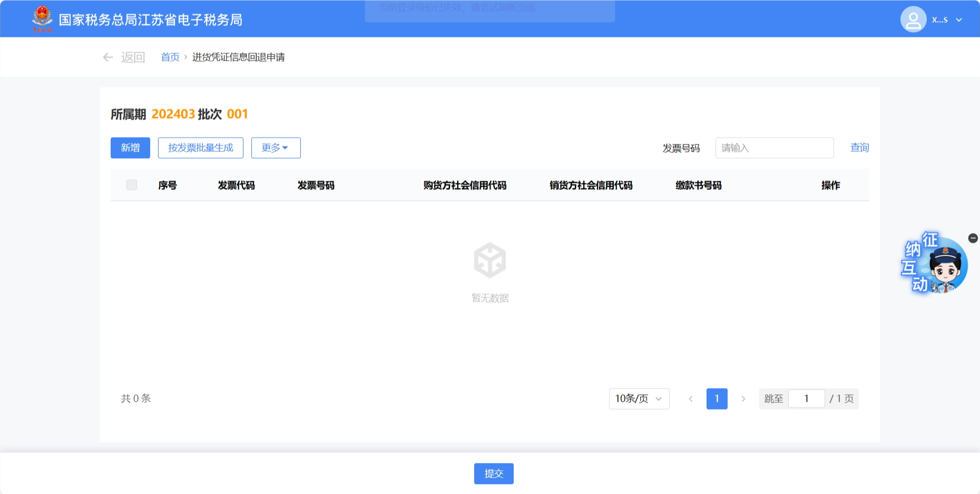Go to the next page arrow

(743, 399)
